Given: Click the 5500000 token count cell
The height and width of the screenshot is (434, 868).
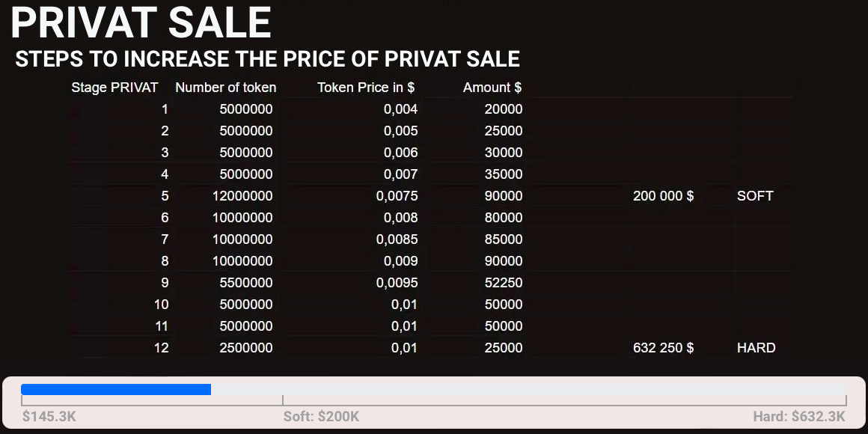Looking at the screenshot, I should click(x=245, y=283).
